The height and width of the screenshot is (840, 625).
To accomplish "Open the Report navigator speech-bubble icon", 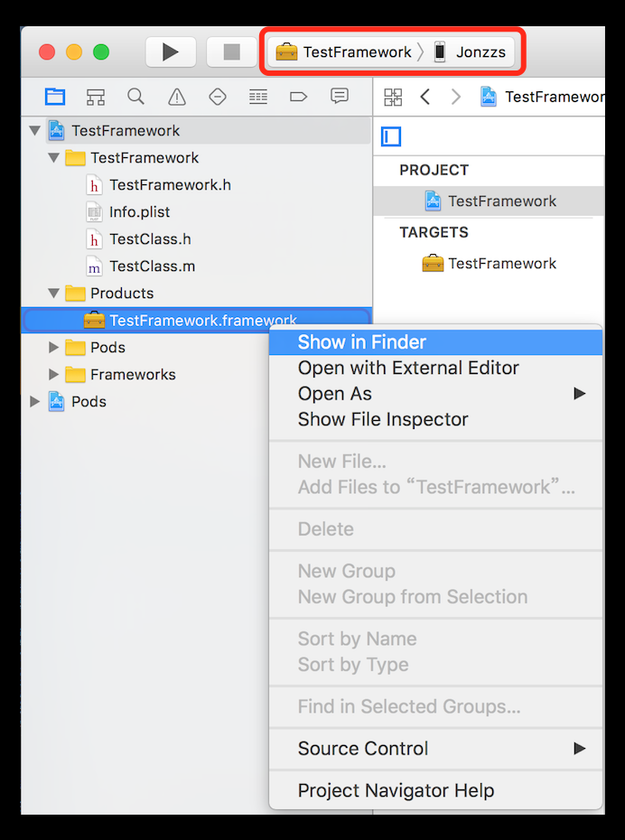I will point(340,97).
